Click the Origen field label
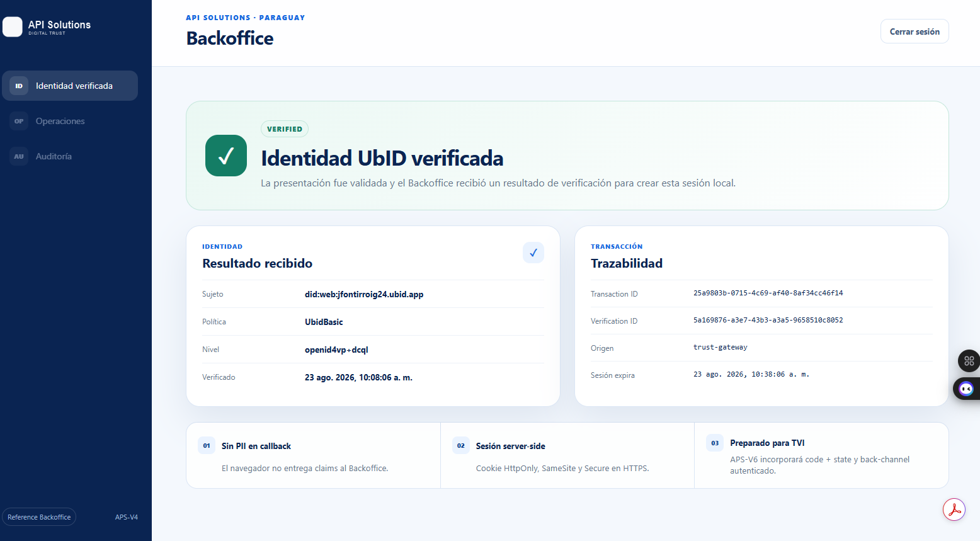The image size is (980, 541). tap(602, 348)
